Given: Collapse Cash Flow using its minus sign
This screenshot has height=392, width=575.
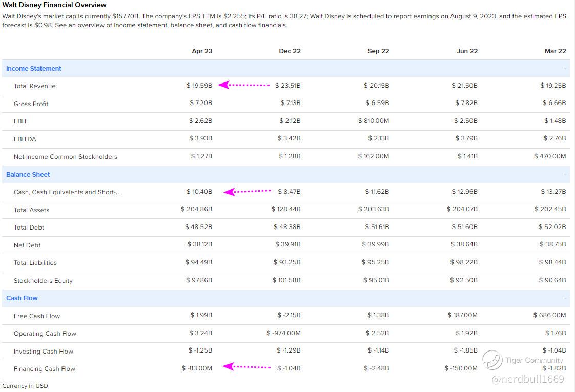Looking at the screenshot, I should tap(565, 298).
